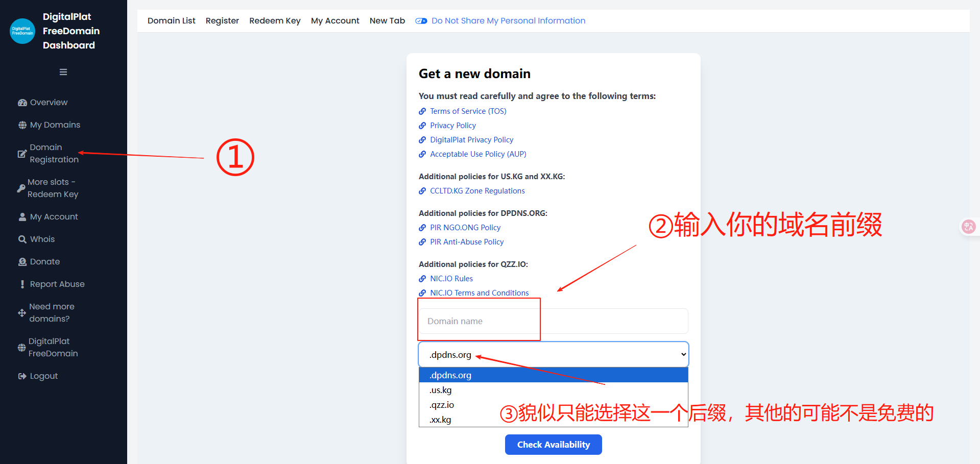Click the DigitalPlat FreeDomain round logo
The height and width of the screenshot is (464, 980).
[x=22, y=31]
